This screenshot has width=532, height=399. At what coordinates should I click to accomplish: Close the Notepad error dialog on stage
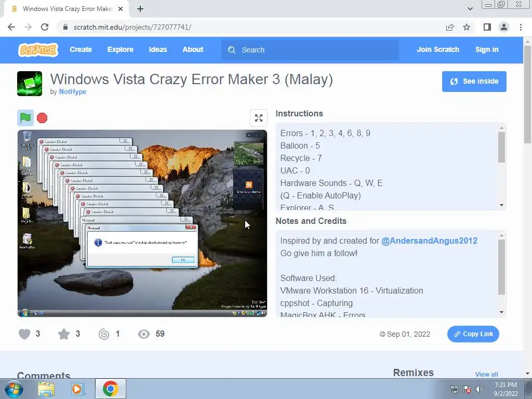tap(191, 227)
